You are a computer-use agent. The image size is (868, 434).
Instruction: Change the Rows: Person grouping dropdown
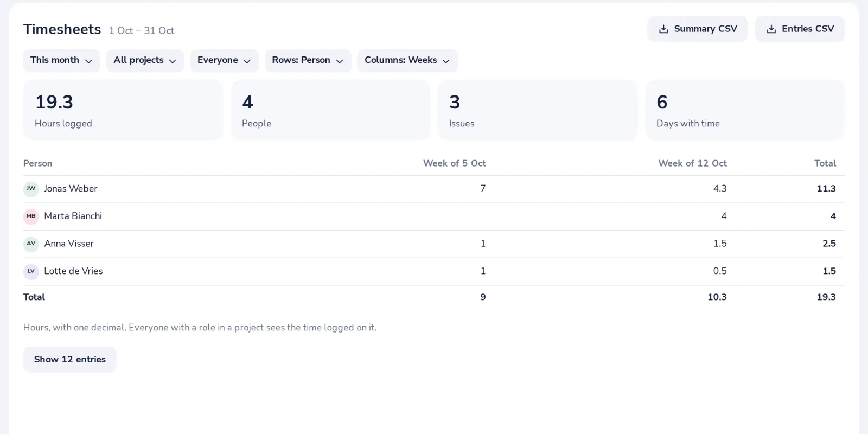click(308, 60)
